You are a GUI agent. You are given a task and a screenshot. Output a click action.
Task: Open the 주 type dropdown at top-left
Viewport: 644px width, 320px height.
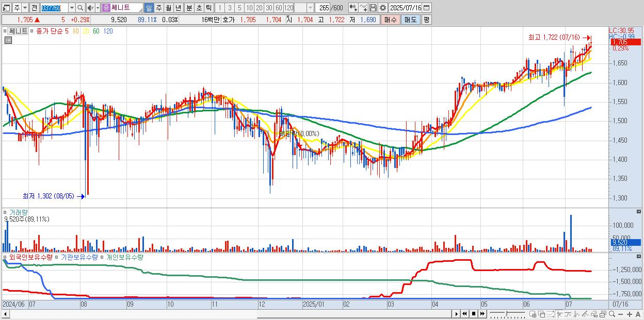point(25,8)
